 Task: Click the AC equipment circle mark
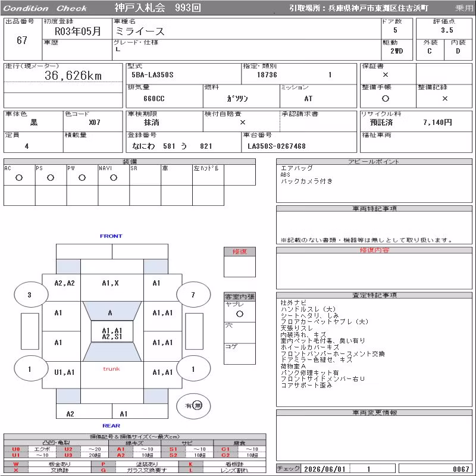click(19, 178)
